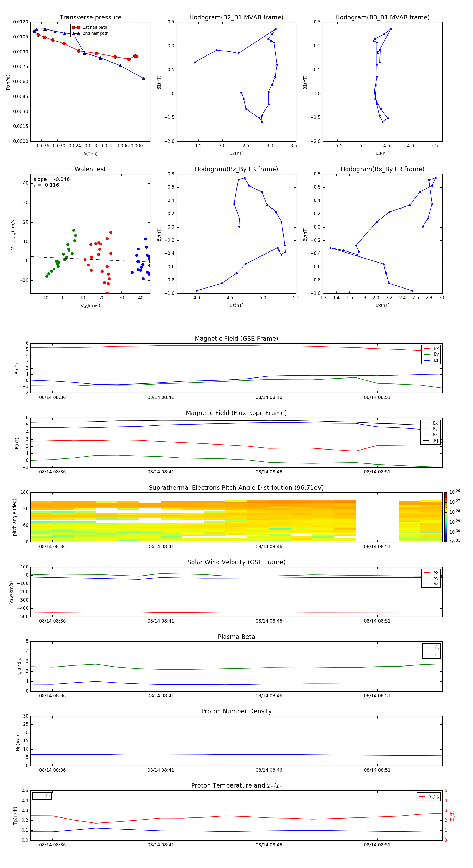Click the red Te/Tp right-side axis label
473x868 pixels.
coord(453,815)
